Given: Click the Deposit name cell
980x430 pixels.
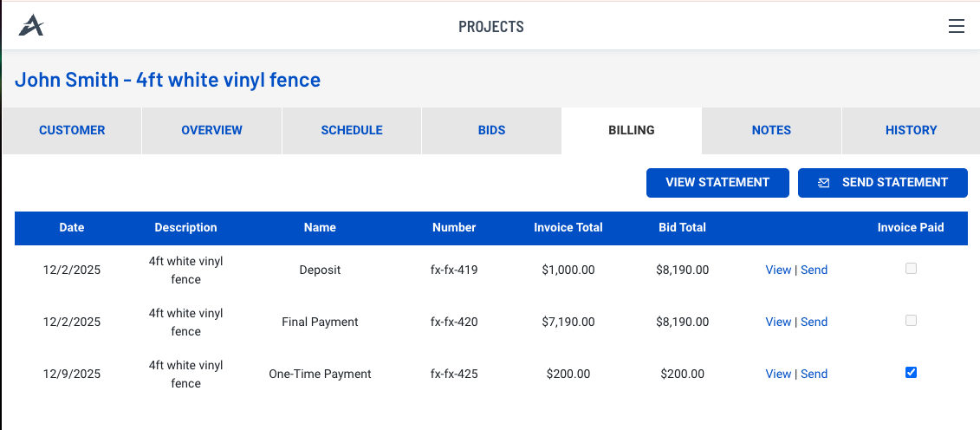Looking at the screenshot, I should pos(320,270).
